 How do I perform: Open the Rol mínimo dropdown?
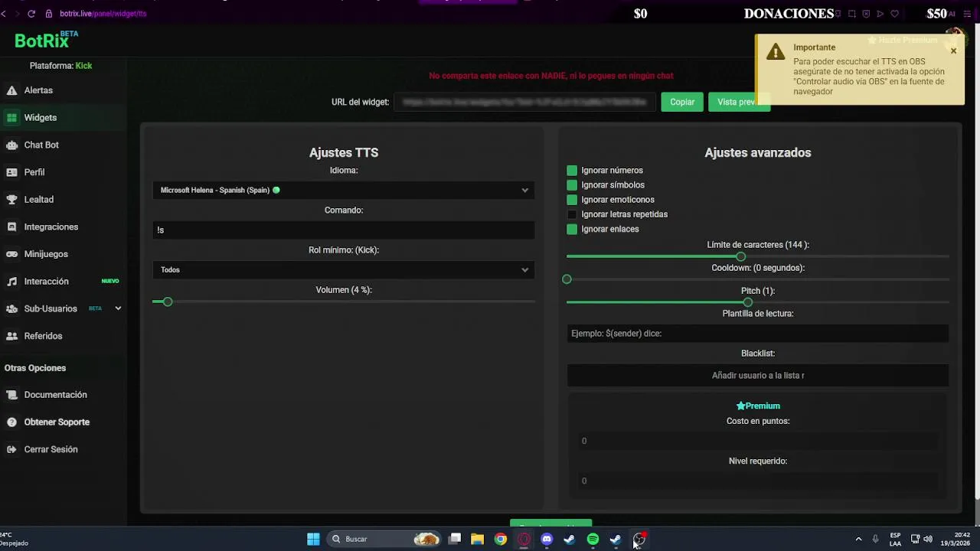pyautogui.click(x=344, y=269)
